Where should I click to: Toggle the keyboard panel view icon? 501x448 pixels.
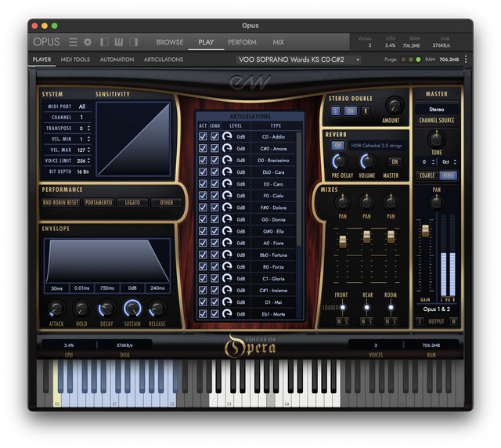click(119, 42)
